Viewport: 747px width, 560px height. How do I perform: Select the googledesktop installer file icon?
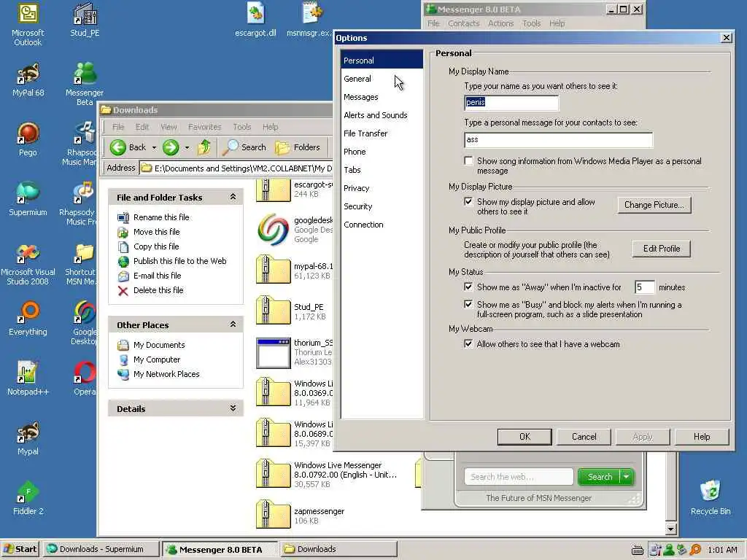point(273,230)
